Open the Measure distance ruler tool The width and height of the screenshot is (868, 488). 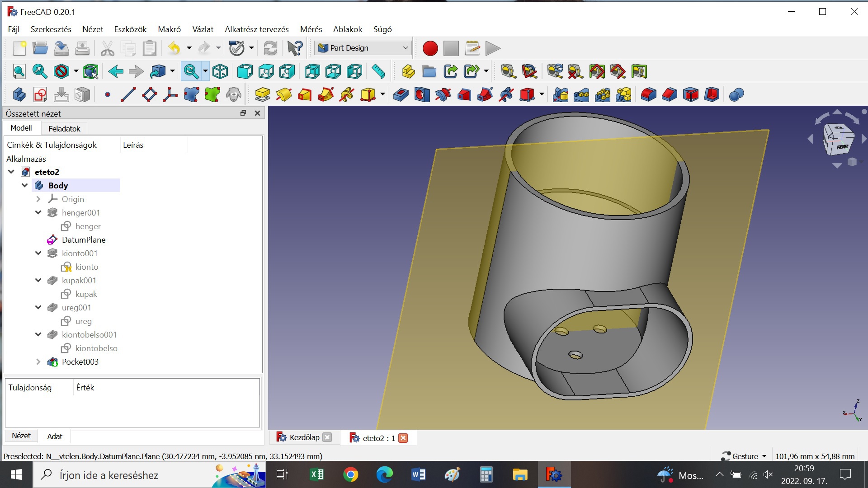tap(378, 71)
